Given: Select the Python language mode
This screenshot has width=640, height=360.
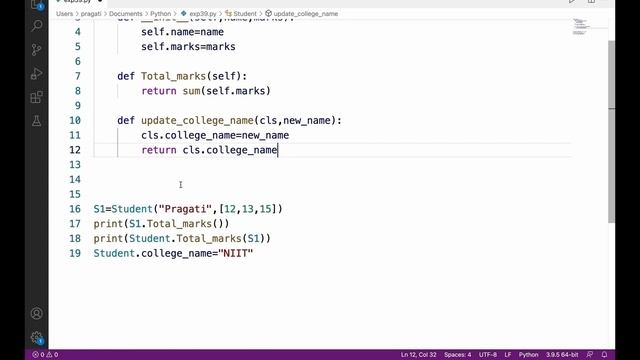Looking at the screenshot, I should tap(528, 355).
